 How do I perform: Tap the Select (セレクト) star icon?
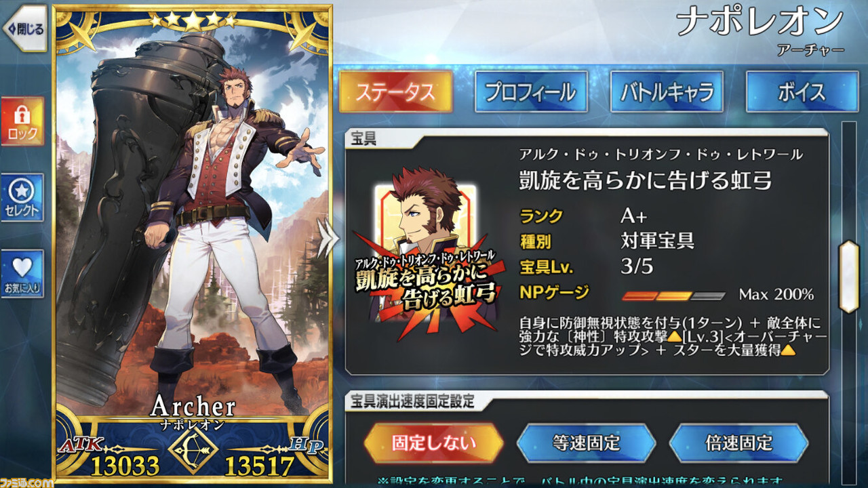[x=23, y=197]
